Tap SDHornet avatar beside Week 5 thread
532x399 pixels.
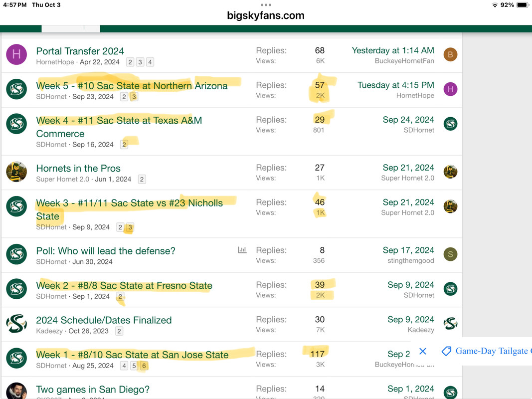pyautogui.click(x=16, y=89)
